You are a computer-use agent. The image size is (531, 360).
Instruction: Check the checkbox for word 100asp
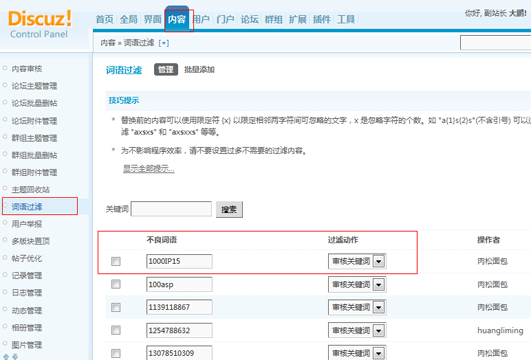(x=116, y=284)
